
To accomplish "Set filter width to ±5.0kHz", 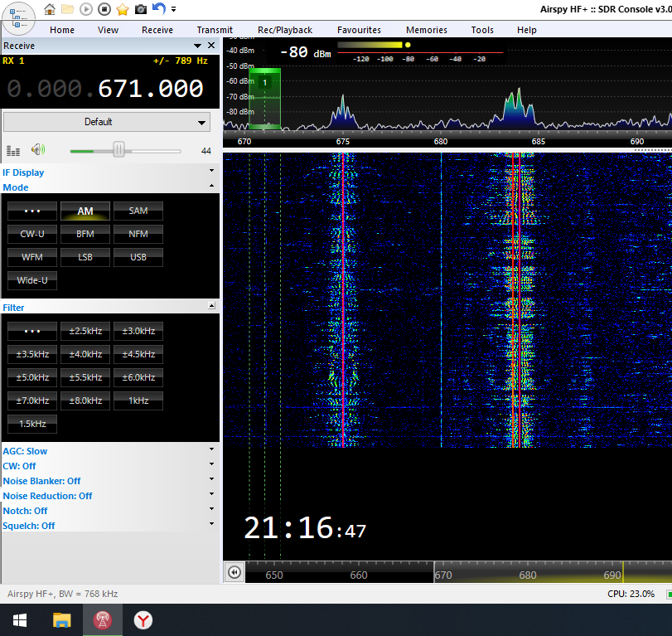I will [32, 378].
